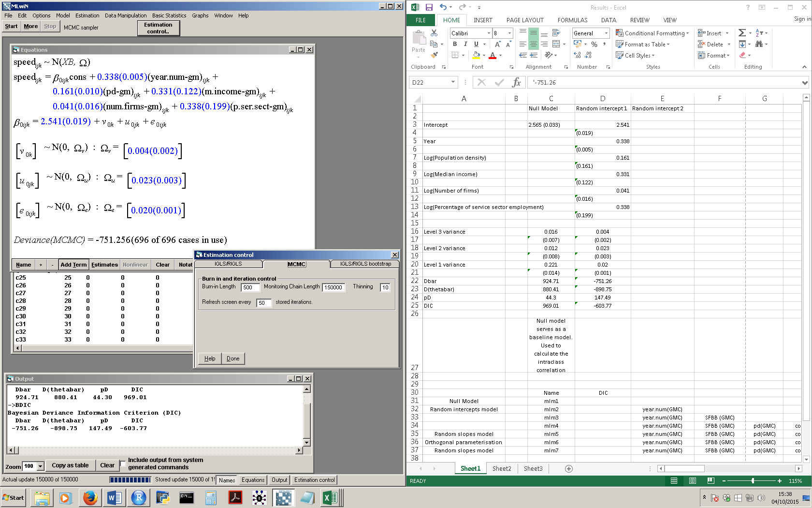Switch to the IGLS/RIGLS bootstrap tab
The width and height of the screenshot is (812, 508).
click(365, 264)
